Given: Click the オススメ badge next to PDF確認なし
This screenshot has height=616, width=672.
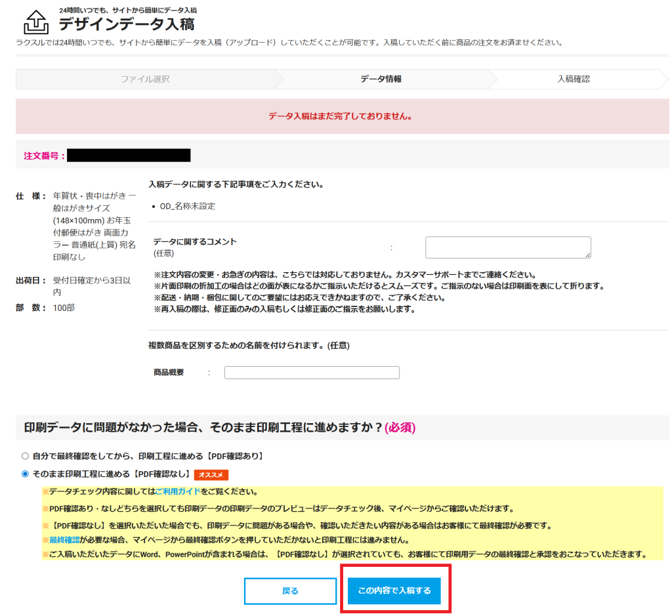Looking at the screenshot, I should tap(211, 474).
